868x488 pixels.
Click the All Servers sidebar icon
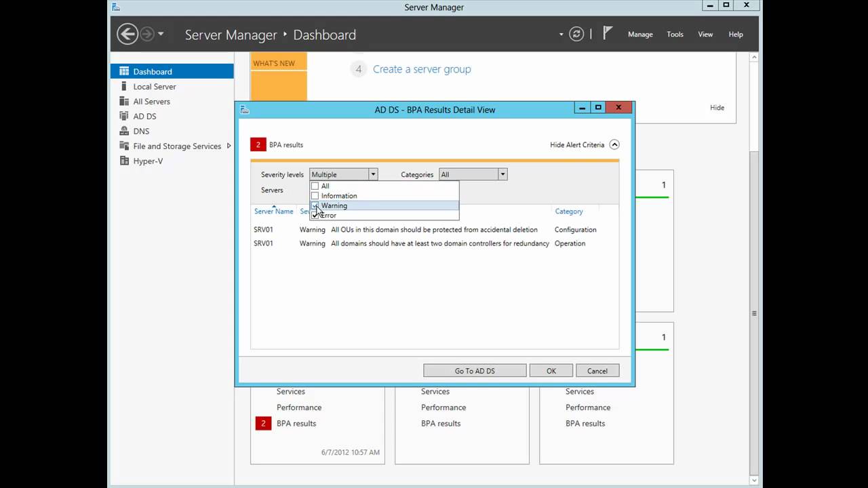[x=124, y=101]
